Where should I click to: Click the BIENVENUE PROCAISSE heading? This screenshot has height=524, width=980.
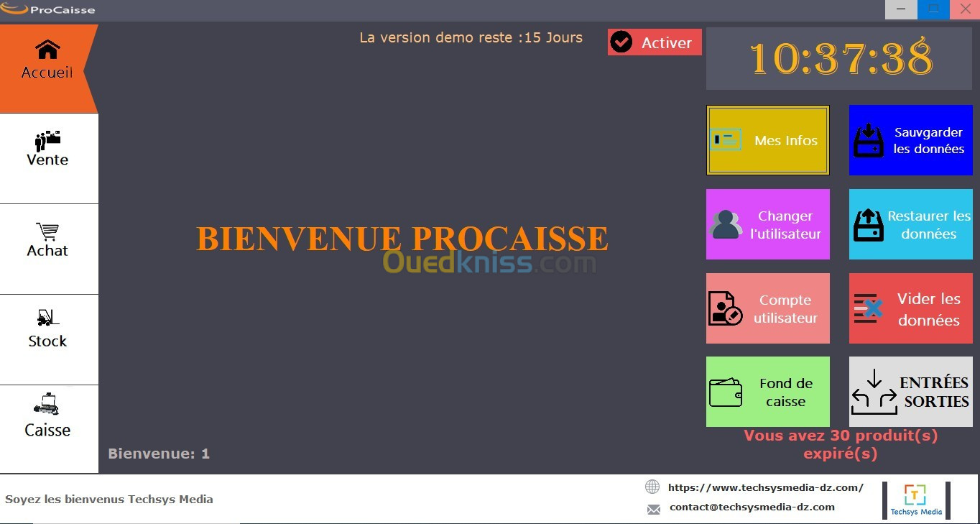[402, 239]
